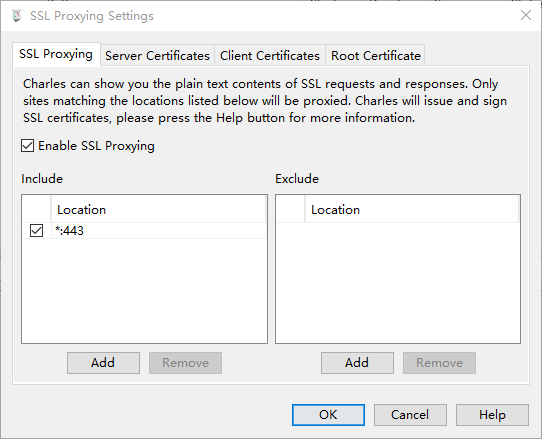Click Remove under the Exclude list
The height and width of the screenshot is (439, 542).
click(439, 363)
